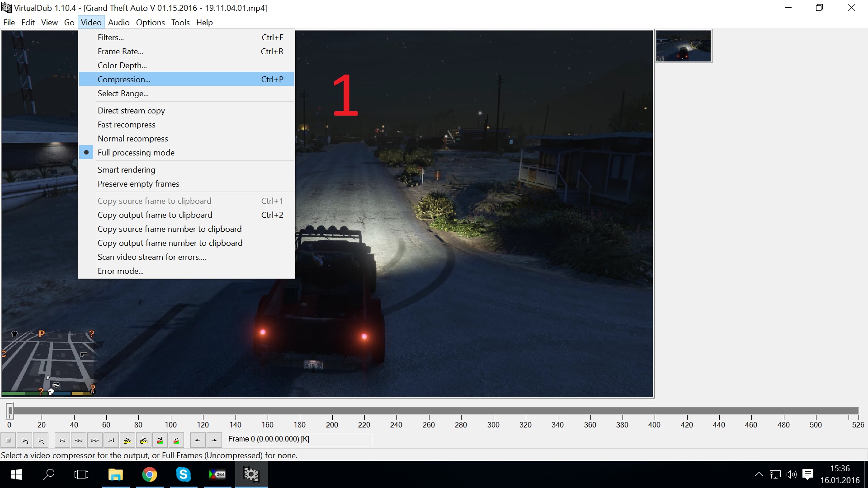Click the Stop playback button
Image resolution: width=868 pixels, height=488 pixels.
click(9, 440)
